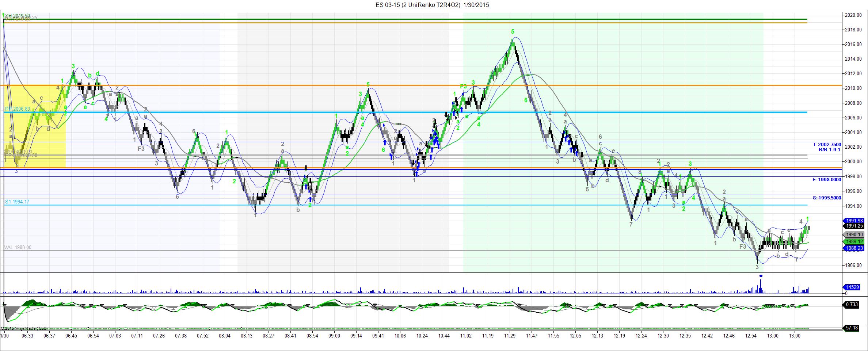
Task: Click the green 5 wave label at the 11:29 peak
Action: point(513,32)
